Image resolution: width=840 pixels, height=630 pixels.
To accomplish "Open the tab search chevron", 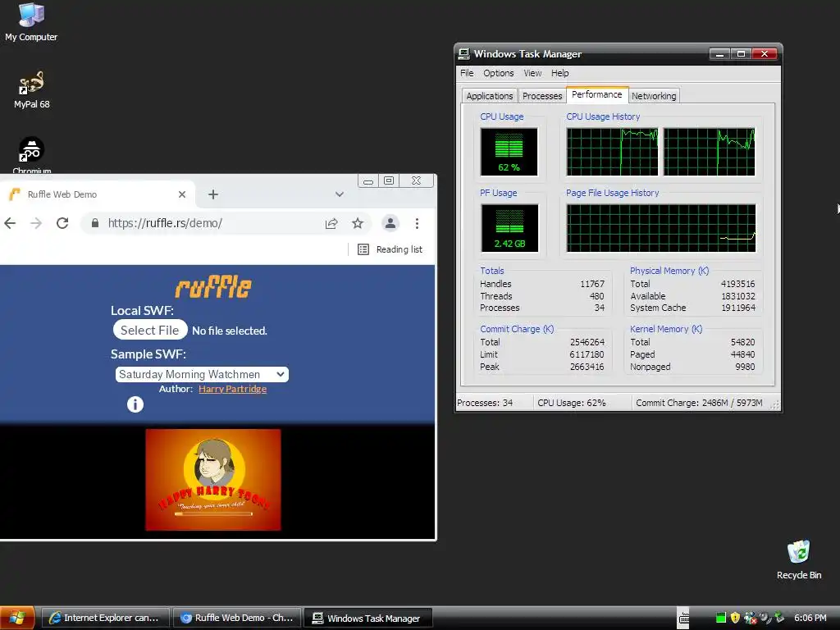I will click(x=339, y=194).
